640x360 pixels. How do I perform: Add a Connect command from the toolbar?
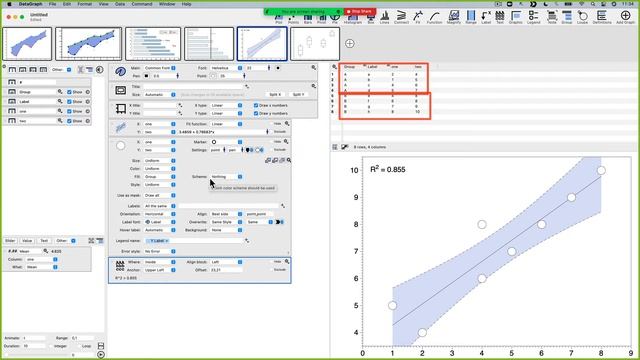click(x=401, y=17)
